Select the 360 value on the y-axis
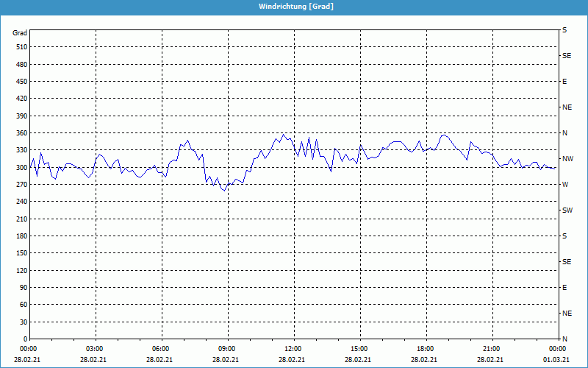Screen dimensions: 588x368 tap(20, 133)
